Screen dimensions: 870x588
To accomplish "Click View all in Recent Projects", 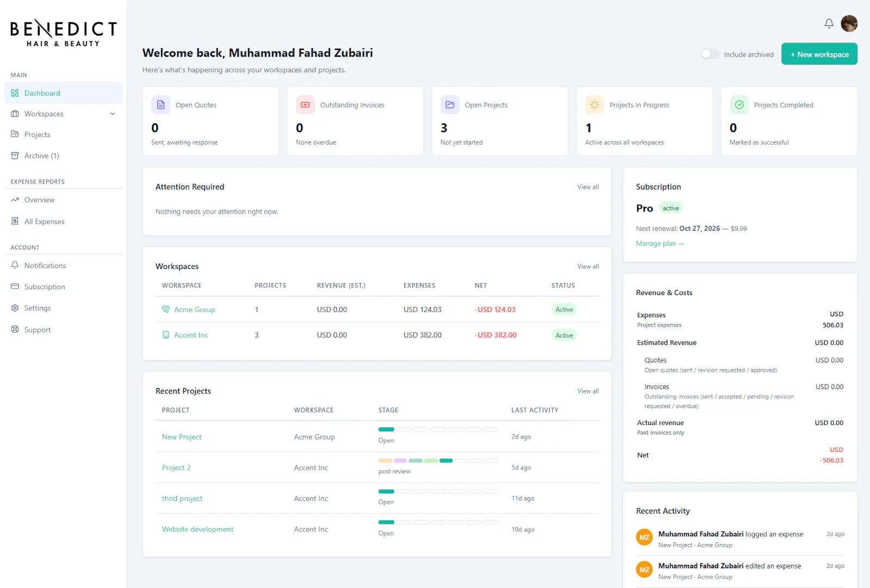I will tap(588, 391).
